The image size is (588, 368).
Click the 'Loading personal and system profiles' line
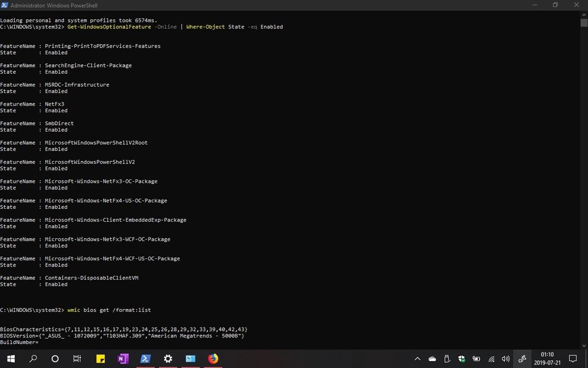[x=79, y=20]
